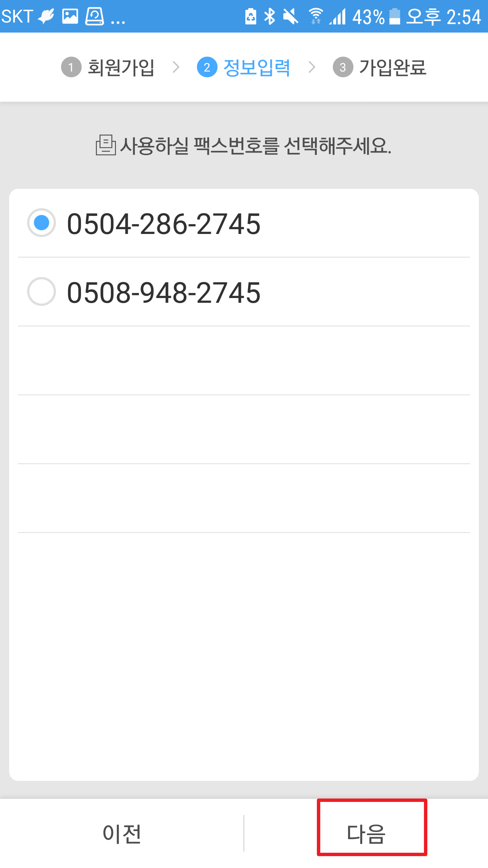Select fax number 0504-286-2745 radio button
The height and width of the screenshot is (868, 488).
(41, 223)
